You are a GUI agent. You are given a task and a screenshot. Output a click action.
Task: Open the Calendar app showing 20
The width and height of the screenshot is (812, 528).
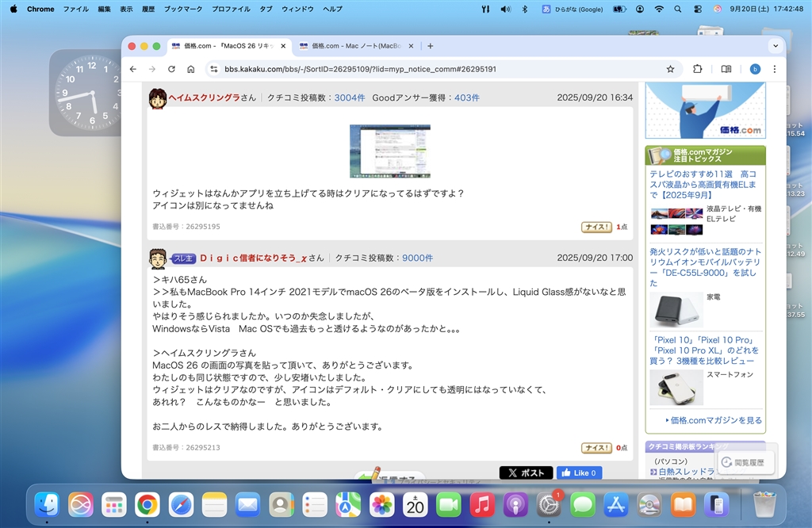pos(415,505)
